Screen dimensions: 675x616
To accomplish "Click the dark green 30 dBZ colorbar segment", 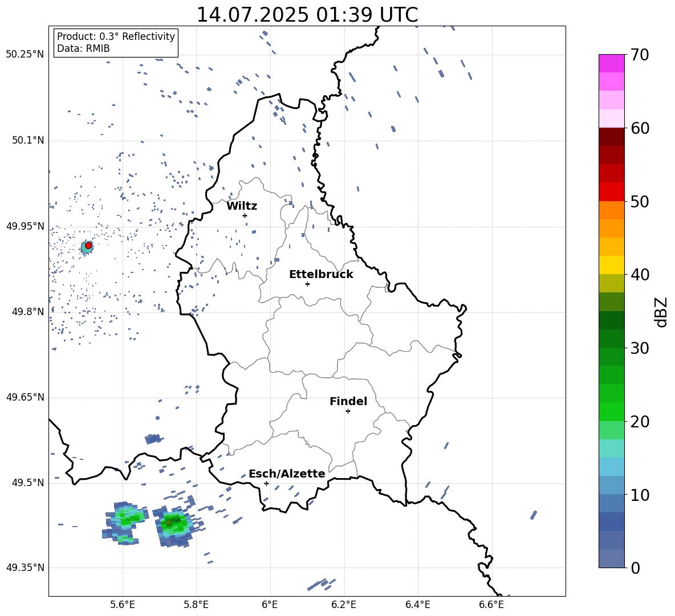I will coord(611,338).
